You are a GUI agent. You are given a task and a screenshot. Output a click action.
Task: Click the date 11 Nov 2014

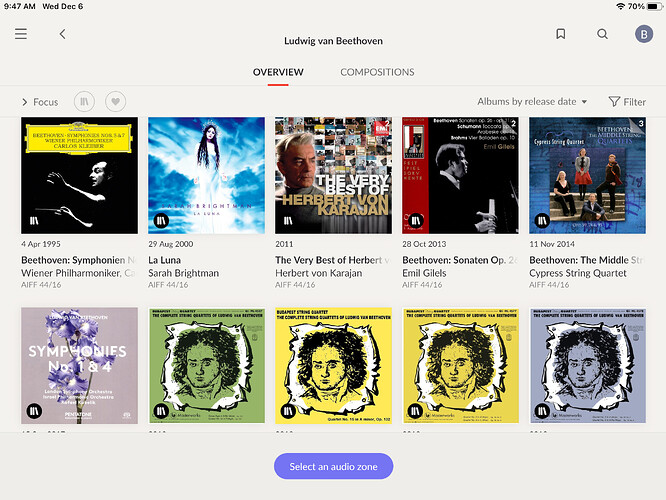tap(552, 244)
